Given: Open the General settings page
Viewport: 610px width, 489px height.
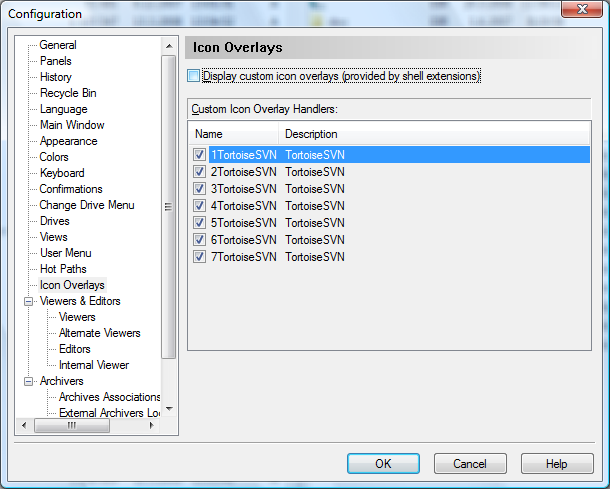Looking at the screenshot, I should coord(58,45).
